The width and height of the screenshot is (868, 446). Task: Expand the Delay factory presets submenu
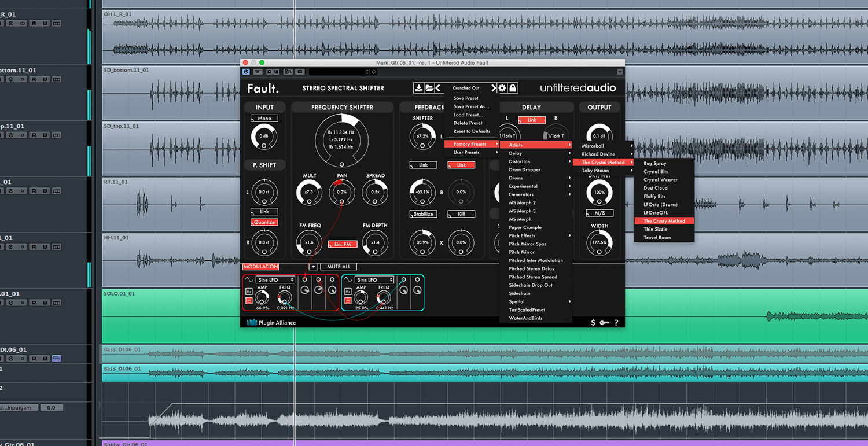536,153
